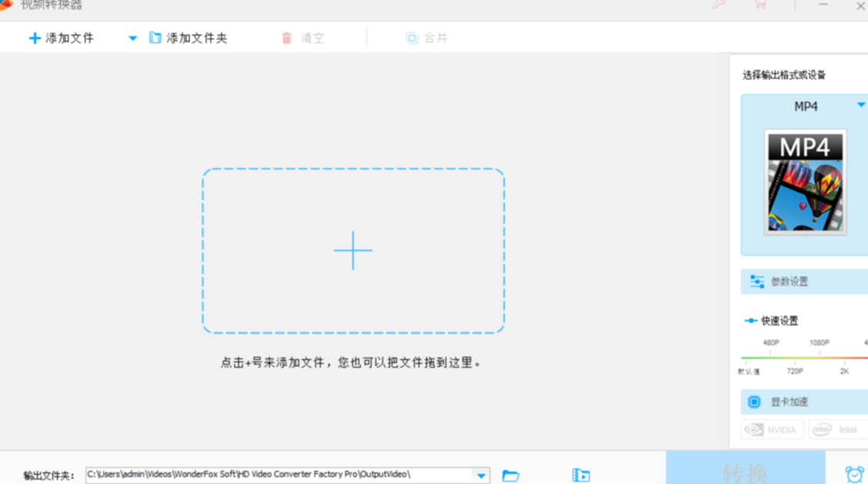Click the register key icon in title bar
The height and width of the screenshot is (484, 868).
coord(719,5)
